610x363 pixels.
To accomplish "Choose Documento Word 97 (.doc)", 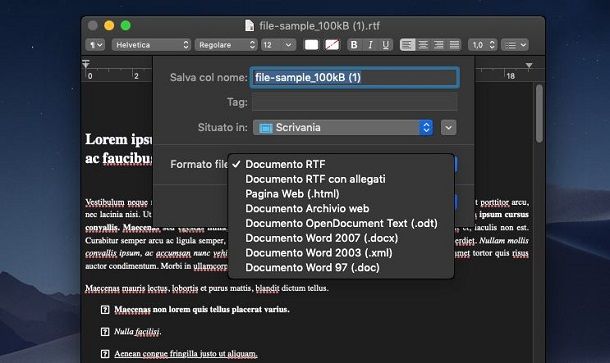I will click(x=341, y=268).
